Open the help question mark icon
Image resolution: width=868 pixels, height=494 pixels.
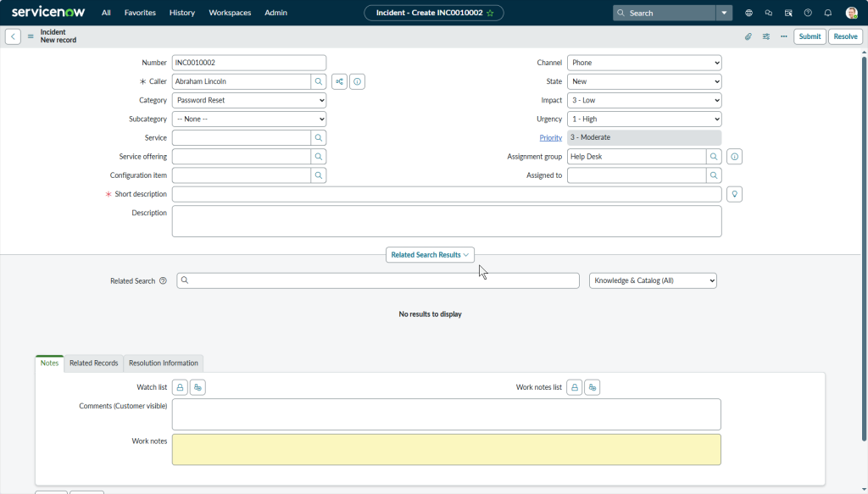pos(808,13)
